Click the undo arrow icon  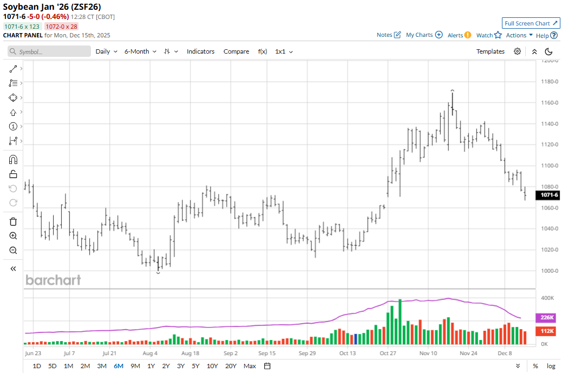coord(13,188)
